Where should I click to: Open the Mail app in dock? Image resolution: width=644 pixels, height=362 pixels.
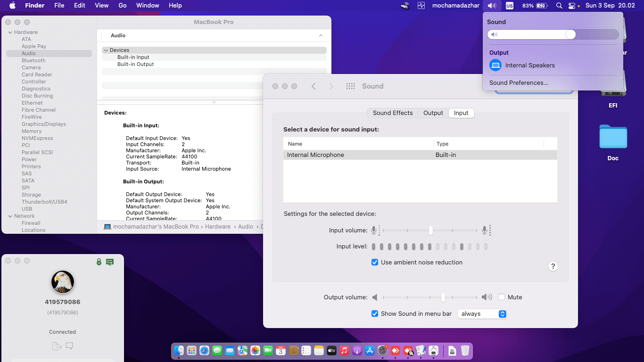coord(230,351)
